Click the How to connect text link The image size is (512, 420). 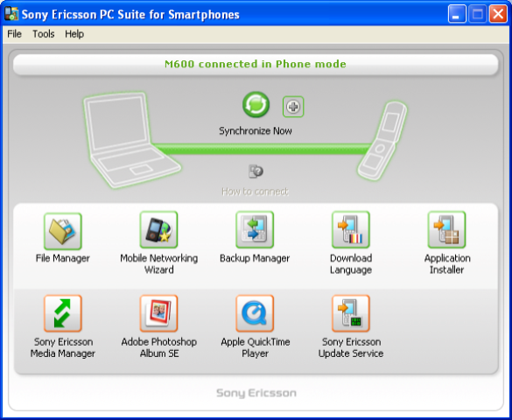(255, 192)
